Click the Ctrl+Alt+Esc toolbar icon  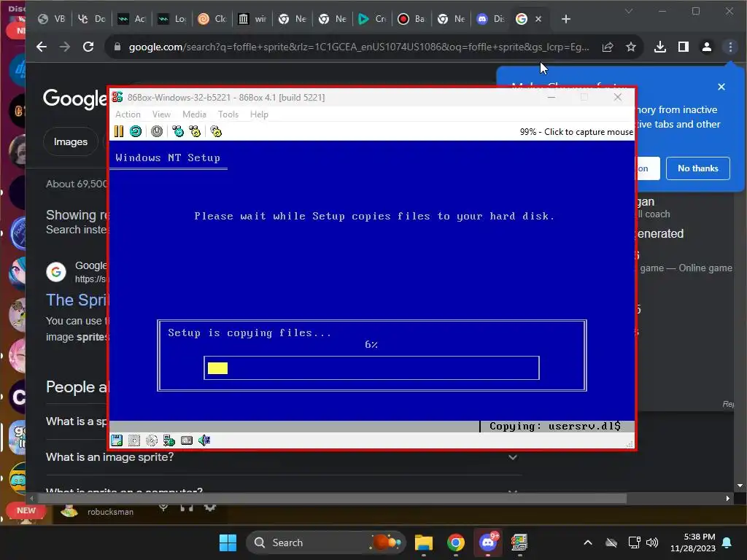coord(195,131)
